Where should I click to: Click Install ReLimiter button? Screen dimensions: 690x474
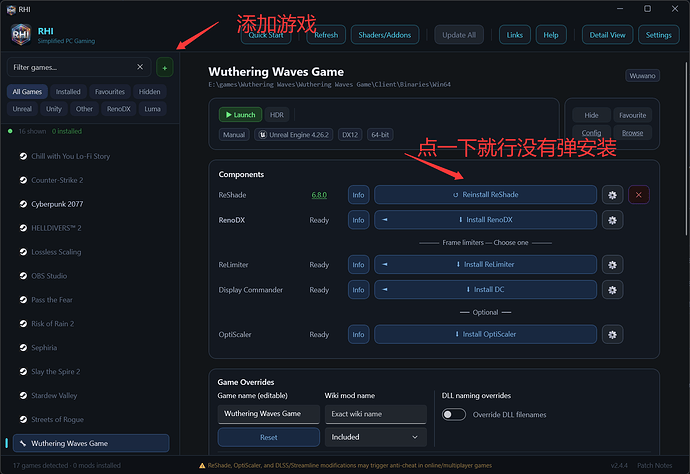[x=485, y=265]
